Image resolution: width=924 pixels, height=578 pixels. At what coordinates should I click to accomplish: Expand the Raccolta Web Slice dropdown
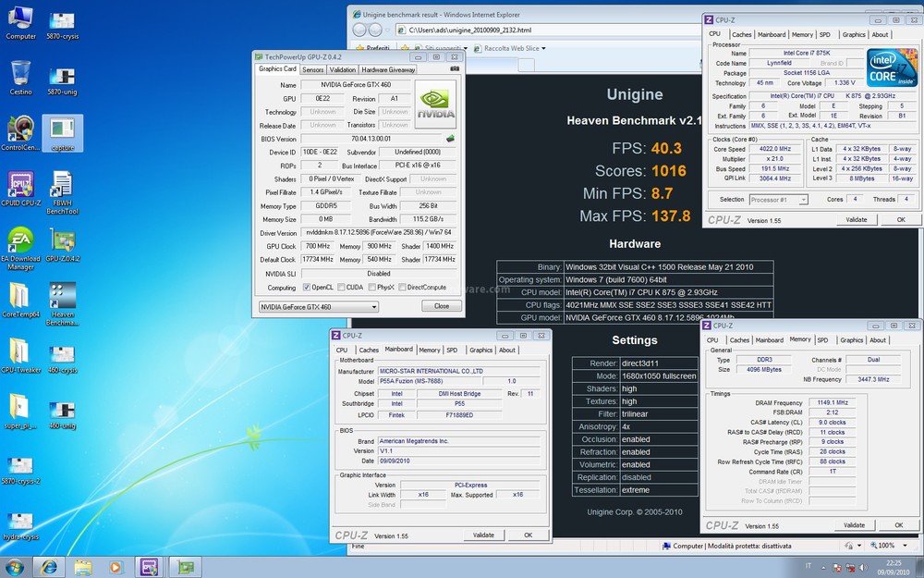click(x=543, y=48)
